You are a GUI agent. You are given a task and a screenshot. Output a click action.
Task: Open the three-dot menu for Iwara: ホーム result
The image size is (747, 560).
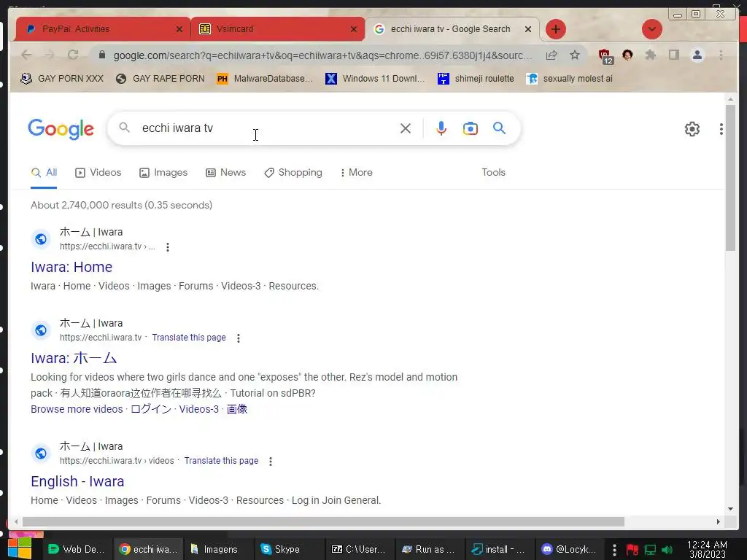(239, 338)
